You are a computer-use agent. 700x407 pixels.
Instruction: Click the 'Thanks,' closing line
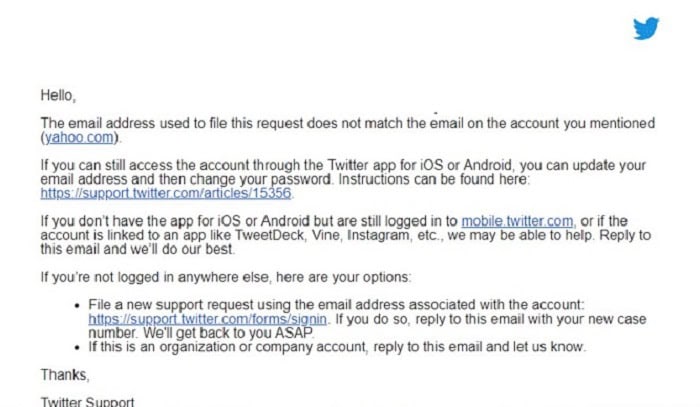coord(65,375)
